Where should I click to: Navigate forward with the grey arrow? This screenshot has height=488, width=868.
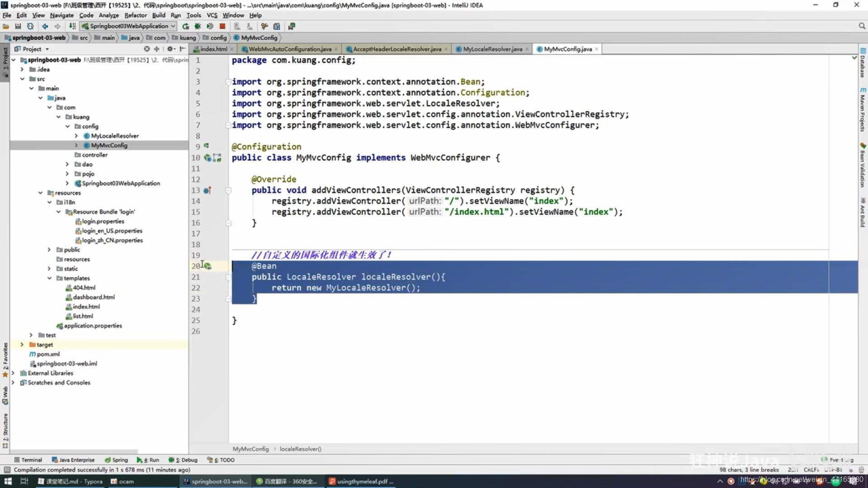click(x=57, y=26)
